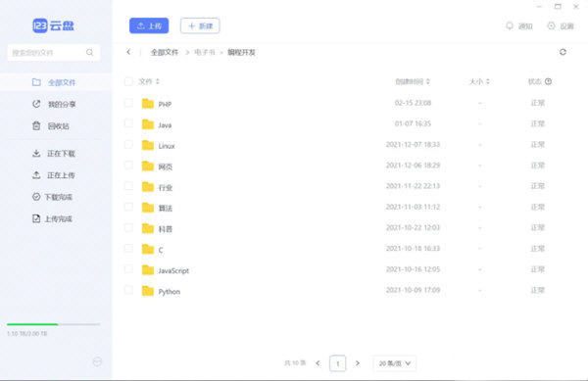This screenshot has height=381, width=588.
Task: Open the 通知 notification bell
Action: click(x=519, y=25)
